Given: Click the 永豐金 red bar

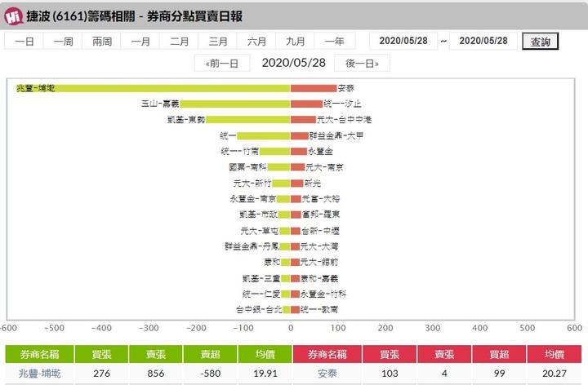Looking at the screenshot, I should pyautogui.click(x=299, y=151).
